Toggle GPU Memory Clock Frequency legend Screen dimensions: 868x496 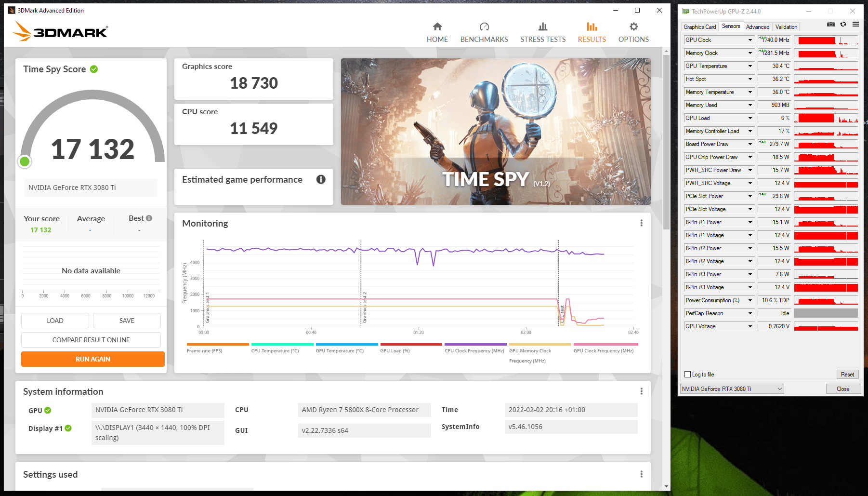pyautogui.click(x=540, y=353)
